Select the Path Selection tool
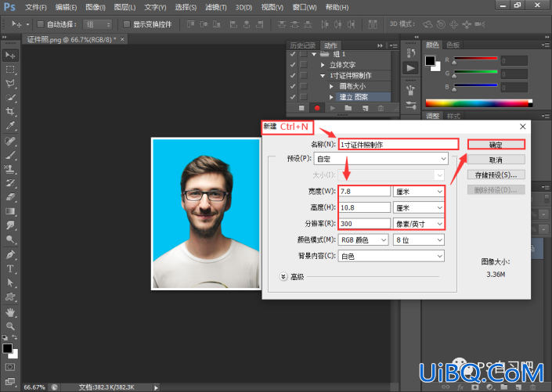This screenshot has width=552, height=392. click(x=10, y=283)
